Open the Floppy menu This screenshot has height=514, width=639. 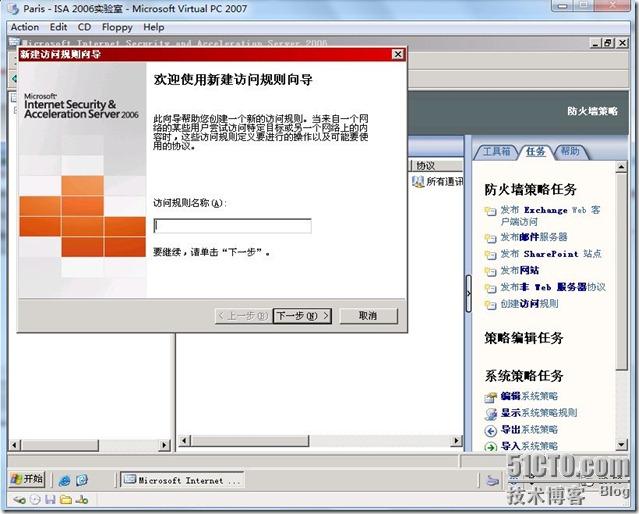117,27
